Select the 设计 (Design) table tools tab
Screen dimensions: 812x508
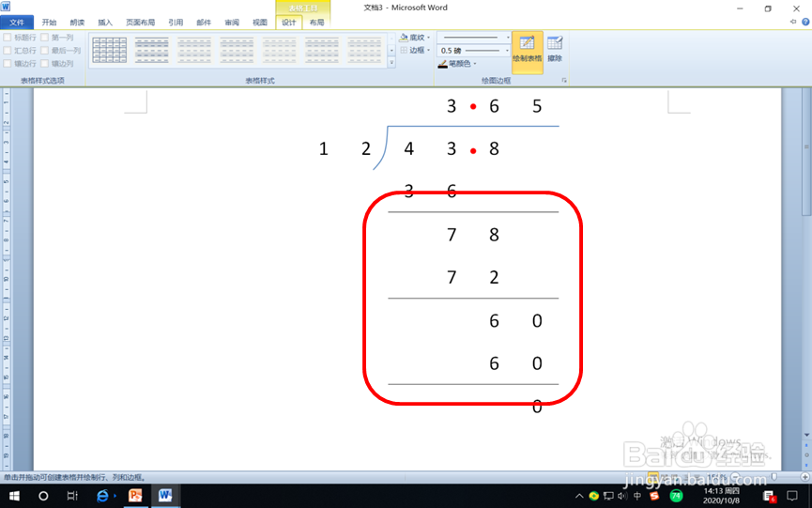point(289,23)
